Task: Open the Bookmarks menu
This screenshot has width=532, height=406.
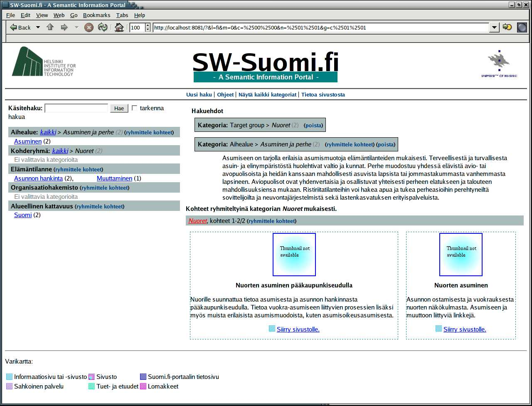Action: click(97, 15)
